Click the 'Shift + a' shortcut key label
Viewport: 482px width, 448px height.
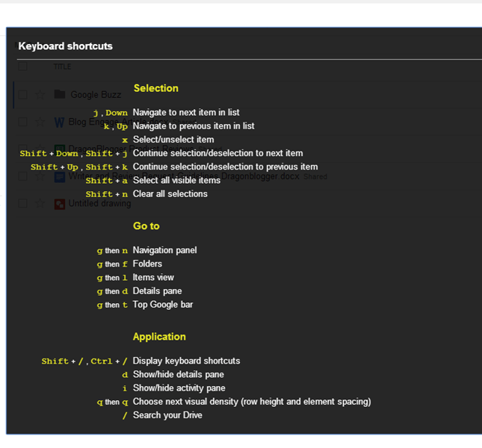[x=107, y=181]
